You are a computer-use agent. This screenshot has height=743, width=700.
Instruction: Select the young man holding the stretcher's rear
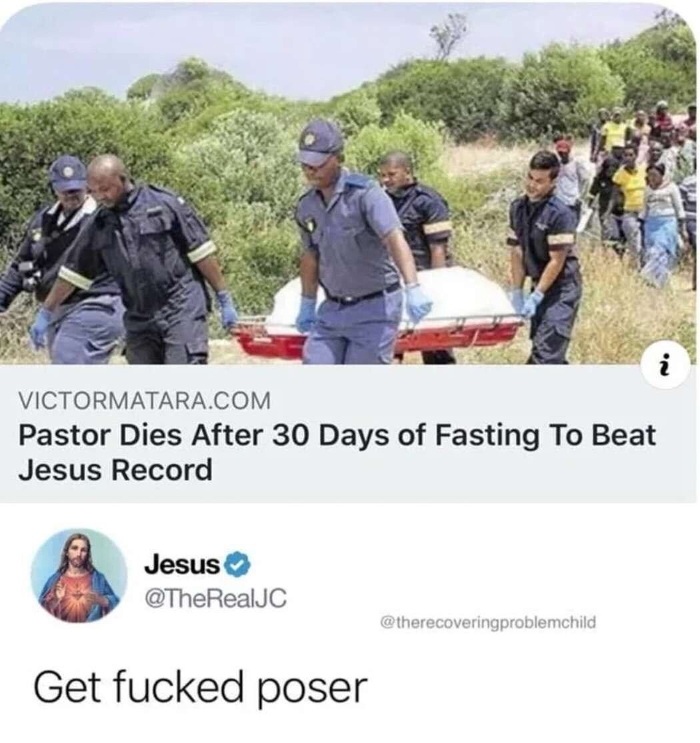pyautogui.click(x=545, y=256)
